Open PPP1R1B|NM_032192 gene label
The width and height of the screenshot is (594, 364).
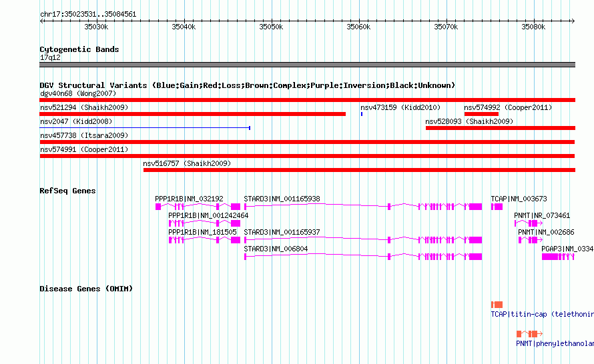click(189, 199)
